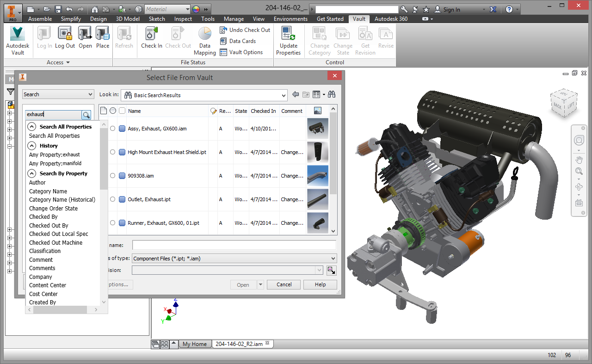Click the file name input field
The width and height of the screenshot is (592, 364).
[234, 245]
